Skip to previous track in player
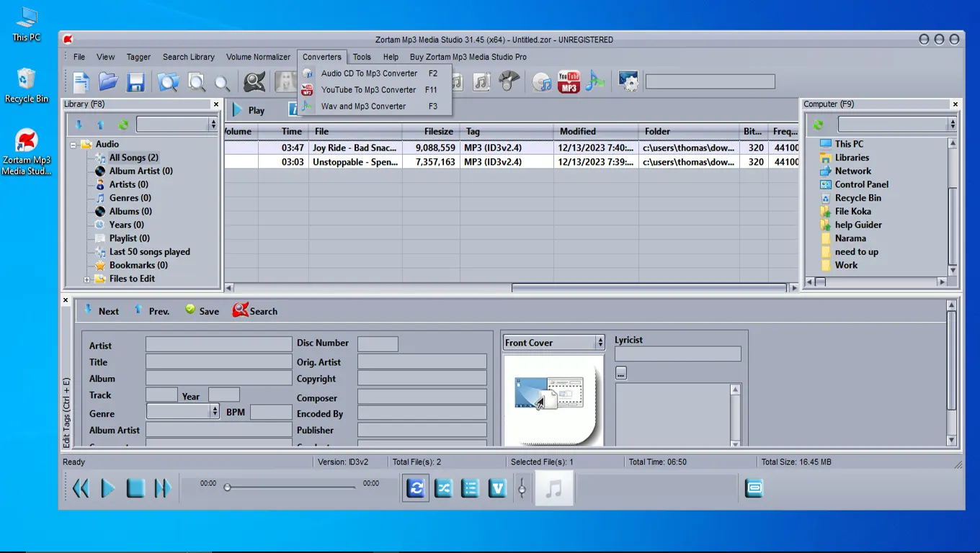 point(81,489)
